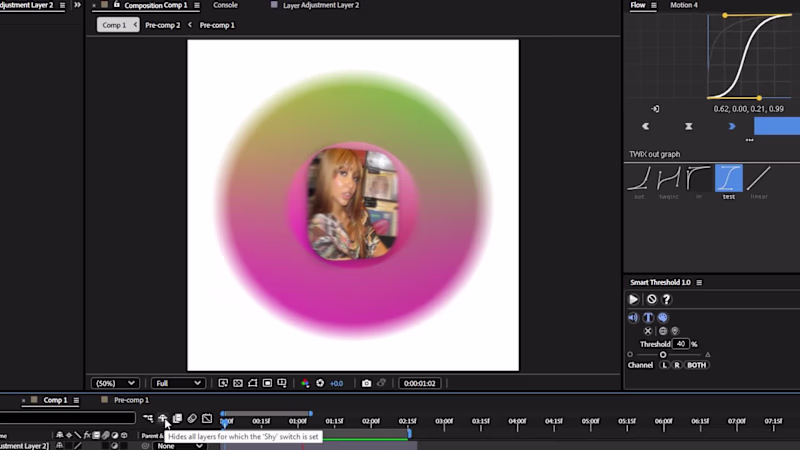
Task: Toggle the lock on Composition Comp 1 panel
Action: [x=117, y=5]
